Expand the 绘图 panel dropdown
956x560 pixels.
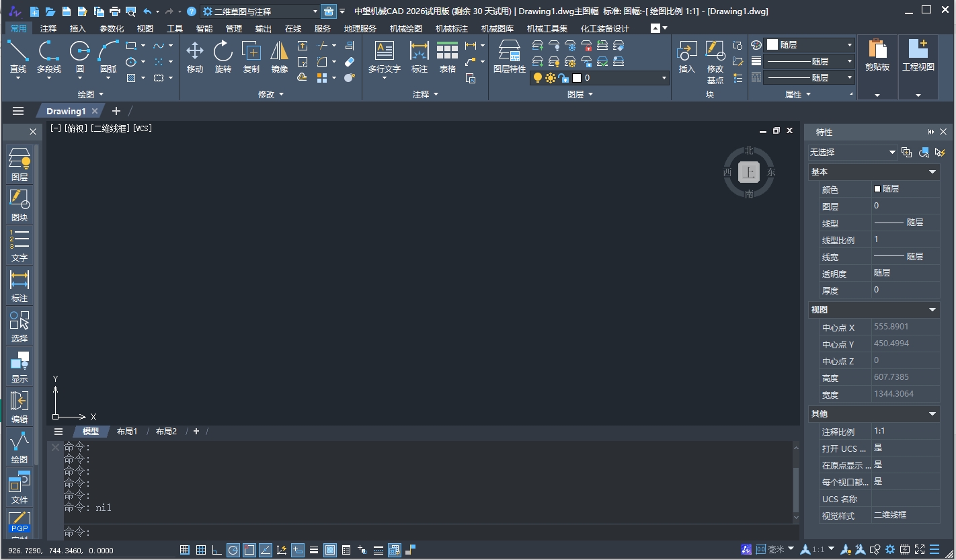91,95
